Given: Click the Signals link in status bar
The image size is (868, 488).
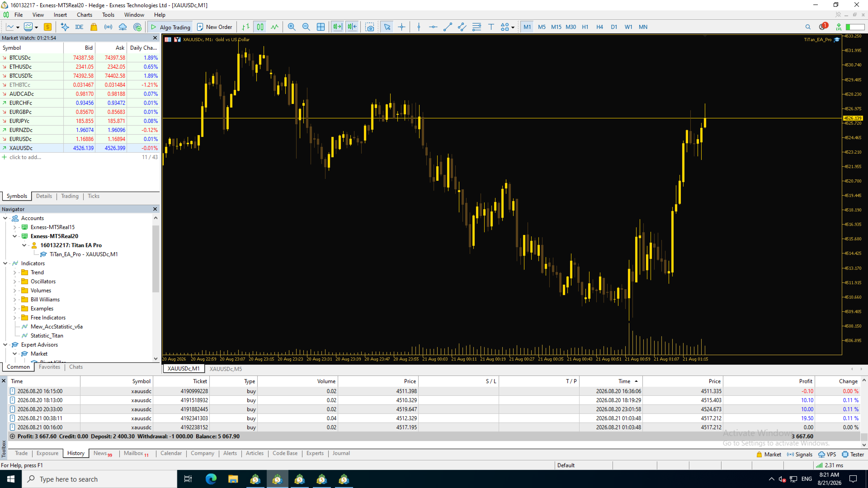Looking at the screenshot, I should point(800,455).
